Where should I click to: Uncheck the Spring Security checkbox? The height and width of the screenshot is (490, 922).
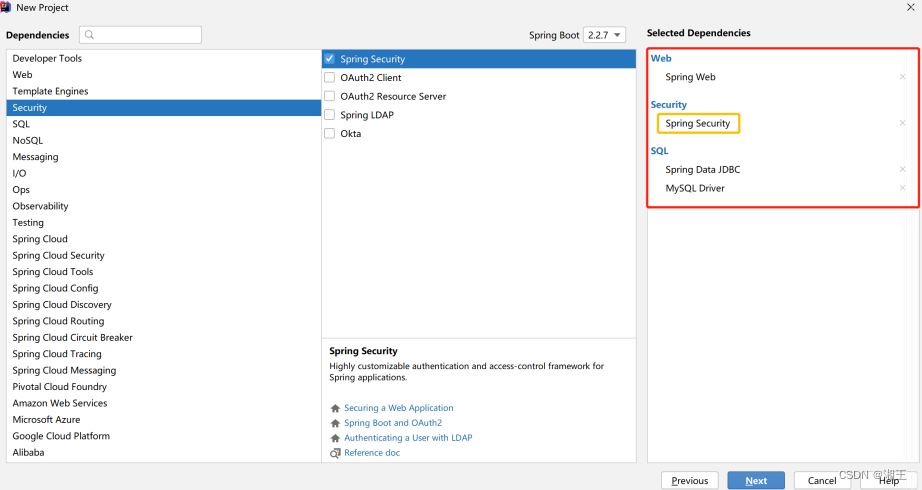(330, 59)
